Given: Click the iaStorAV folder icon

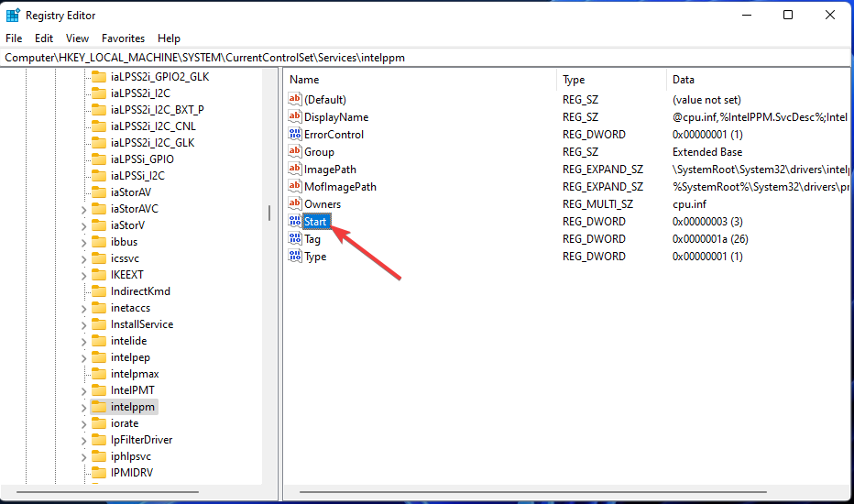Looking at the screenshot, I should coord(99,192).
